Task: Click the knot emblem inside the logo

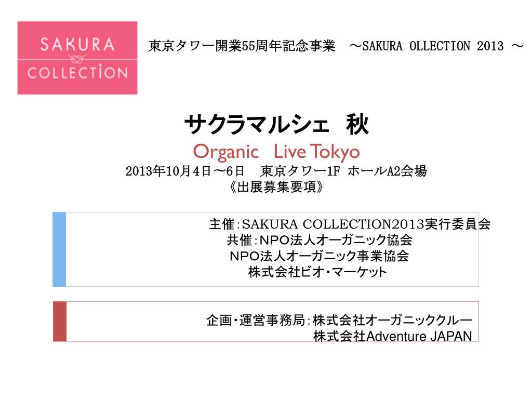Action: pyautogui.click(x=77, y=59)
